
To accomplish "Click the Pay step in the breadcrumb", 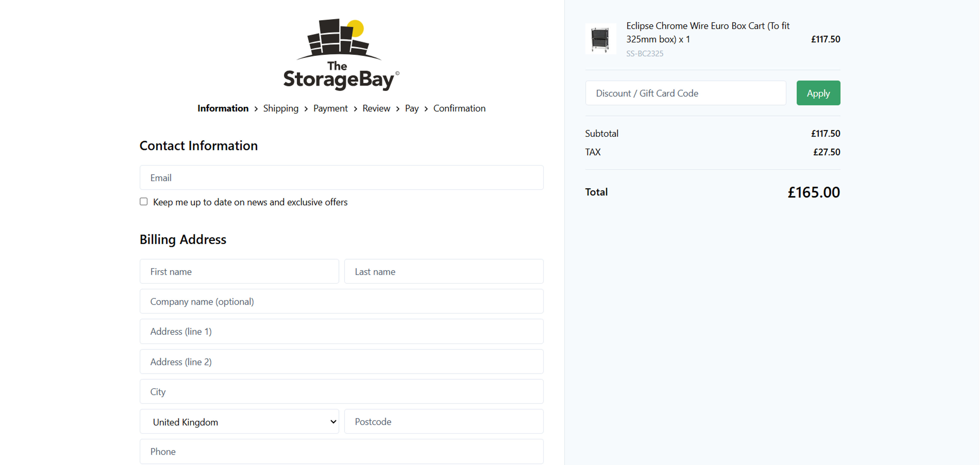I will pyautogui.click(x=411, y=109).
